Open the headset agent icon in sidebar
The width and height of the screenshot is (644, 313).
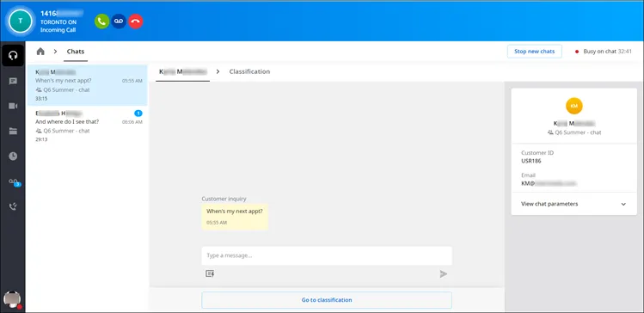13,55
